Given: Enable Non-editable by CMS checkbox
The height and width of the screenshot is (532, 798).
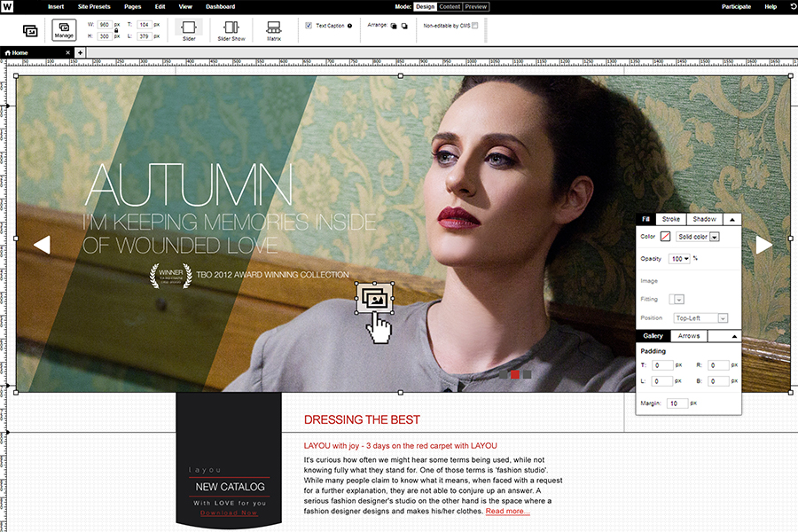Looking at the screenshot, I should (x=475, y=26).
